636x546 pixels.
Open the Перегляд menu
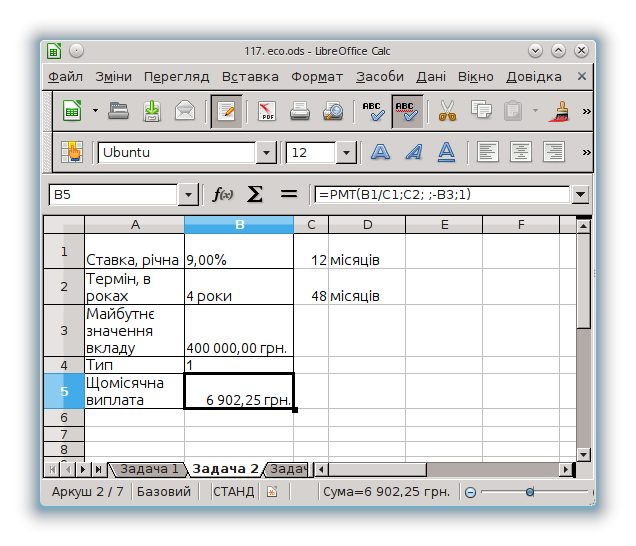click(176, 77)
